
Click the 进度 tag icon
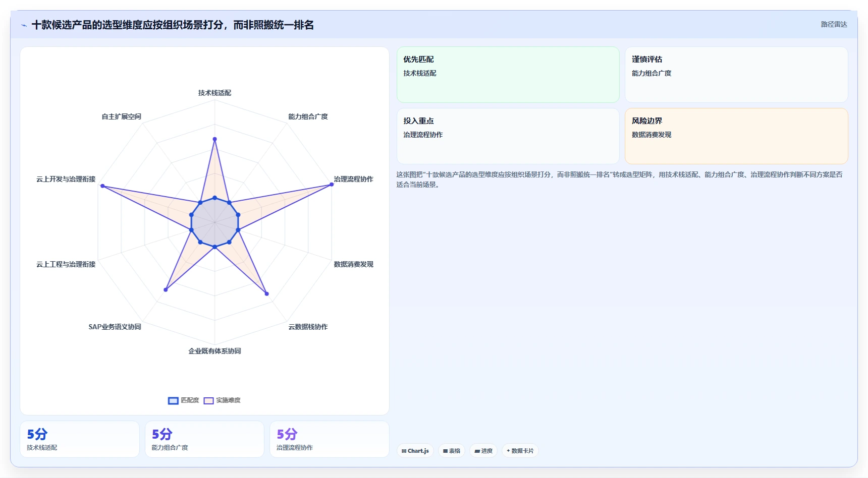tap(477, 451)
